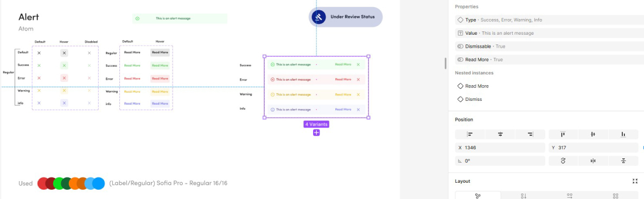Click the bright red color swatch

43,183
